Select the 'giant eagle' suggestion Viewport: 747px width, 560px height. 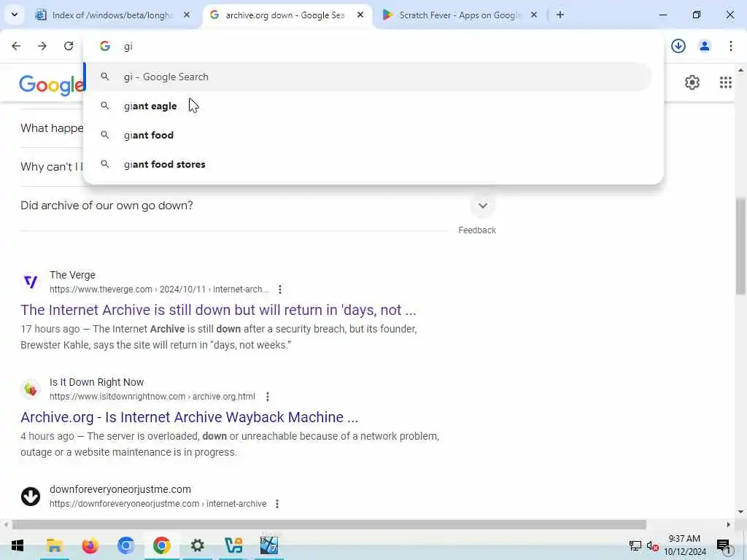(x=368, y=106)
